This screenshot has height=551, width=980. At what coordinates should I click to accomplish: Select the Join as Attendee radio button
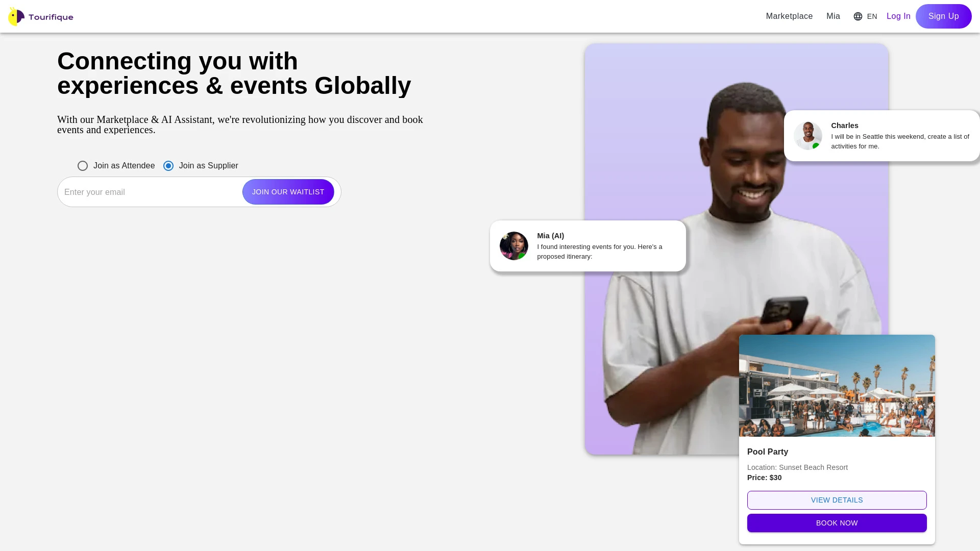(x=82, y=165)
